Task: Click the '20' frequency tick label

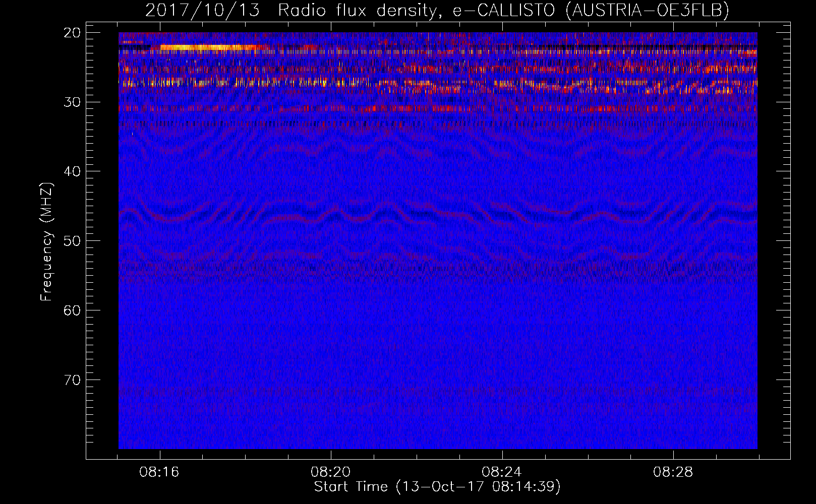Action: pyautogui.click(x=73, y=33)
